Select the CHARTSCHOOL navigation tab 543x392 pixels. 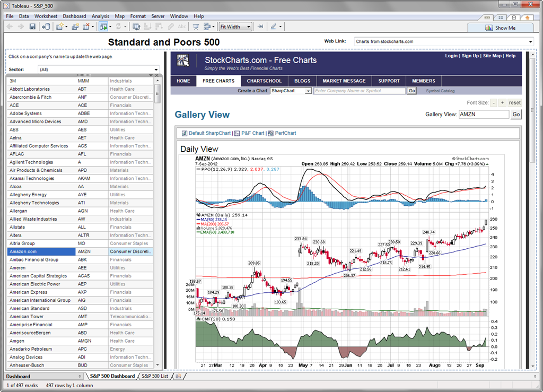click(264, 81)
